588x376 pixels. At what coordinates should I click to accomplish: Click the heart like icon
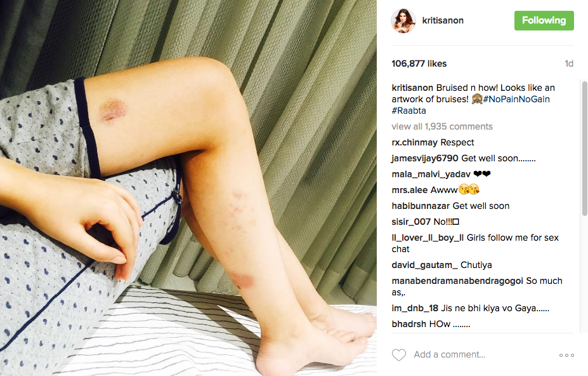coord(398,354)
